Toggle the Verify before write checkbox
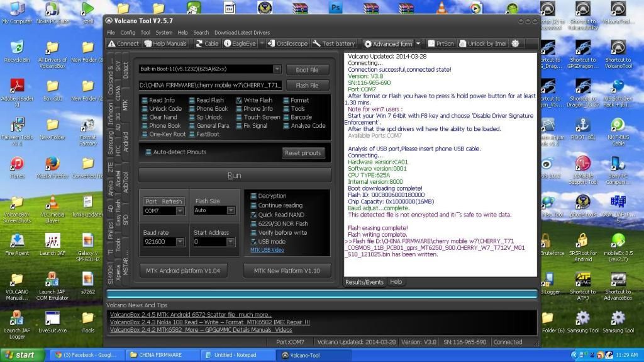Screen dimensions: 644x362 [253, 232]
